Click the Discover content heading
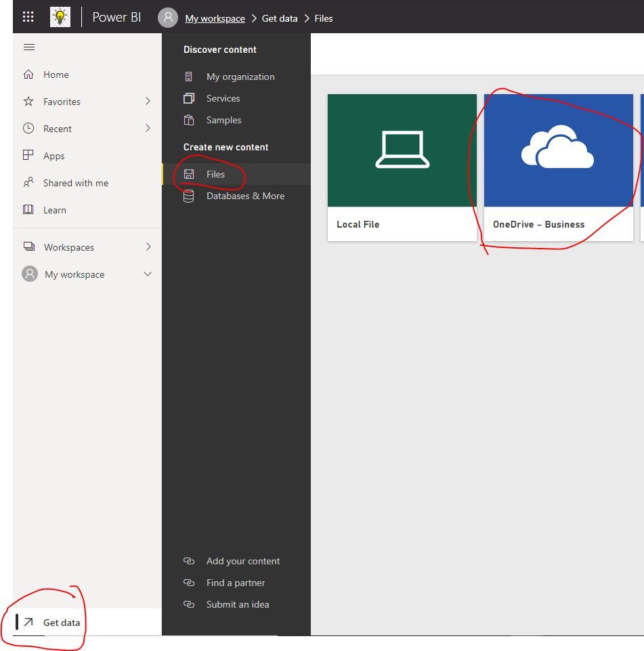644x651 pixels. (x=220, y=49)
